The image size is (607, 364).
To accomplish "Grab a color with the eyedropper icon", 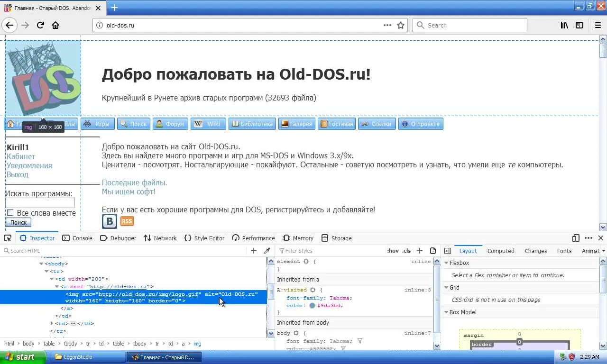I will 267,251.
